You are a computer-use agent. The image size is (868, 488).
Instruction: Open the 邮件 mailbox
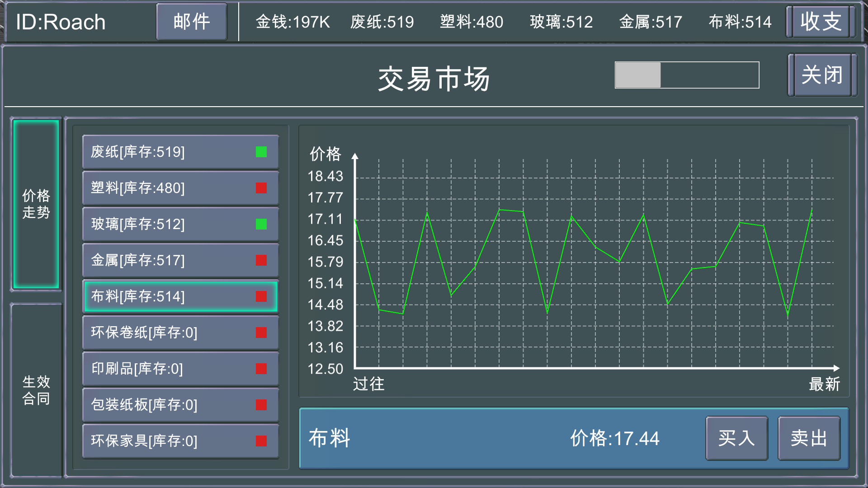[191, 21]
